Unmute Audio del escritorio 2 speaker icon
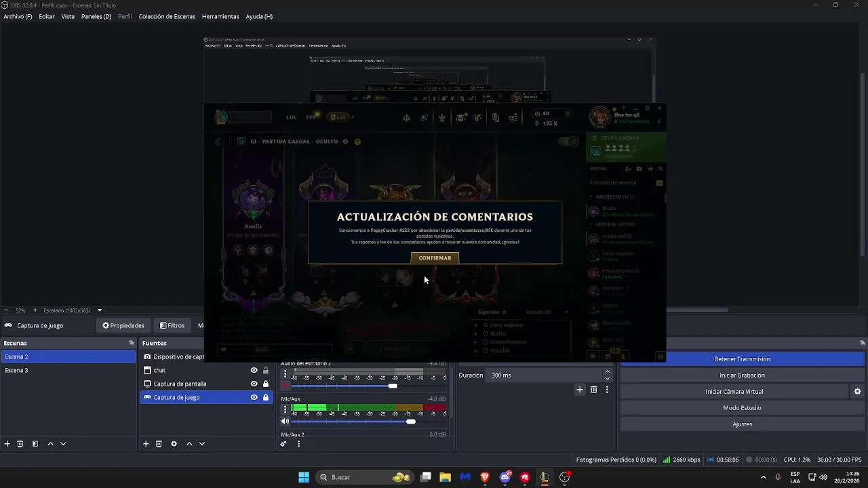The width and height of the screenshot is (868, 488). [285, 386]
